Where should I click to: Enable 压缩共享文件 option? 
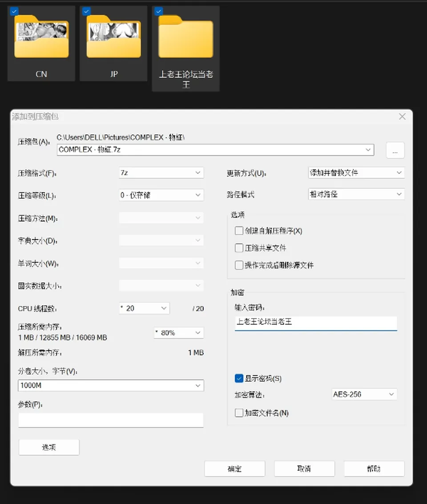[x=239, y=248]
